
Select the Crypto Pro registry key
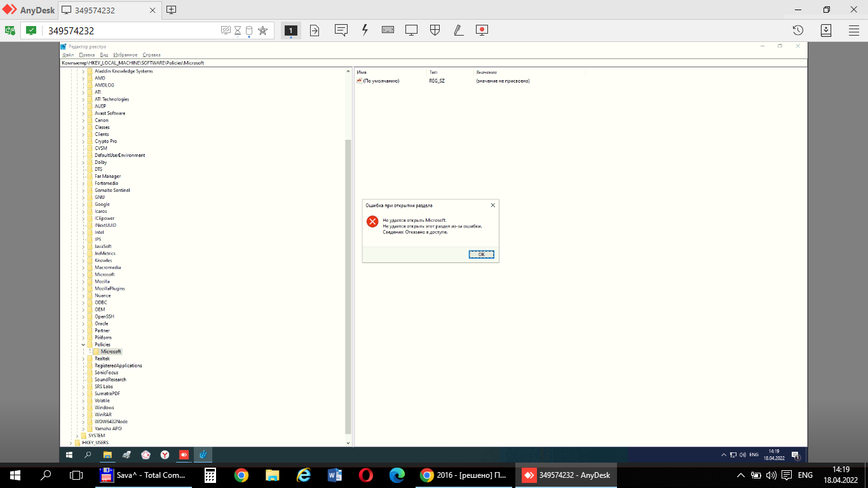[x=105, y=141]
